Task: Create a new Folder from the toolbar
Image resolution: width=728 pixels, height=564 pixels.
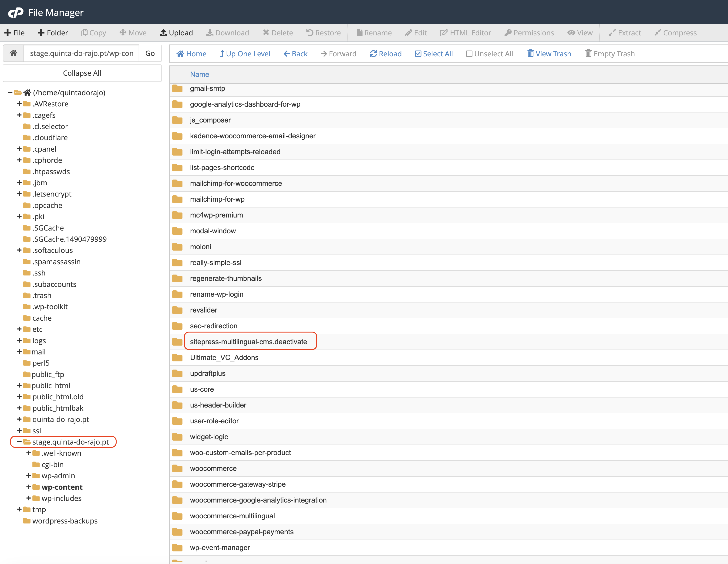Action: coord(53,33)
